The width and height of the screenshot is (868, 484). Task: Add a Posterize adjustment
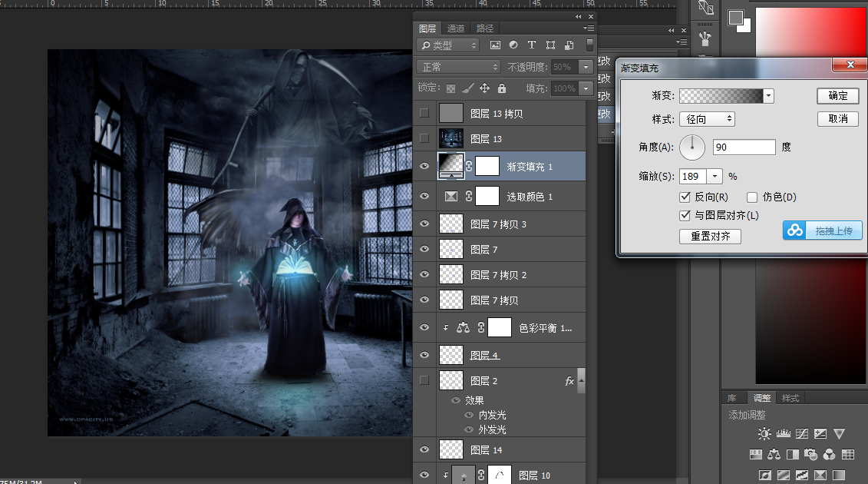pos(784,475)
